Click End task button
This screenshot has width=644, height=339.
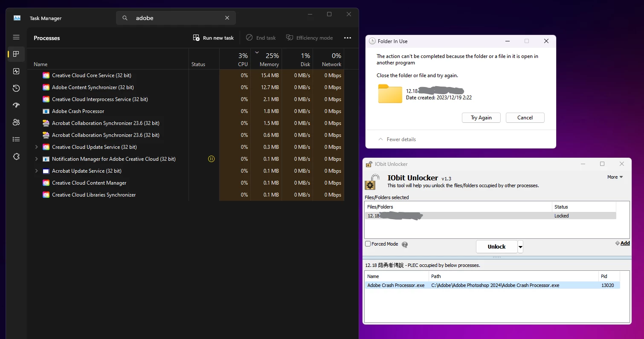tap(261, 38)
